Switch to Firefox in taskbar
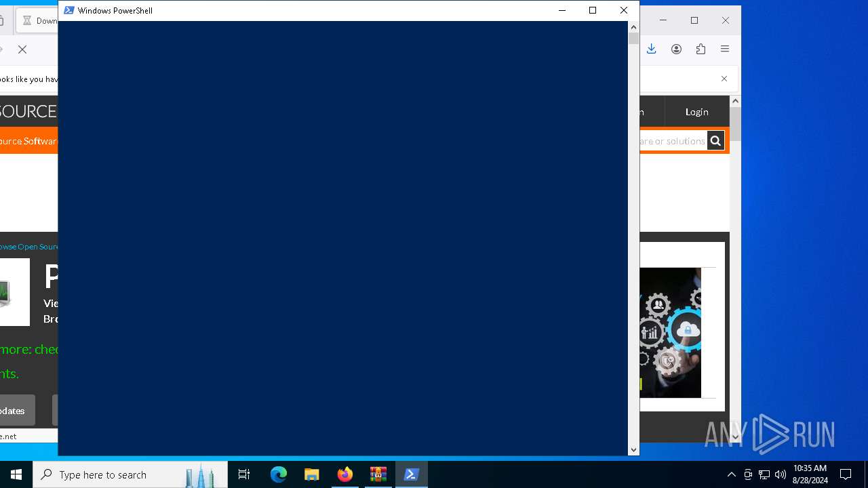This screenshot has width=868, height=488. [345, 474]
